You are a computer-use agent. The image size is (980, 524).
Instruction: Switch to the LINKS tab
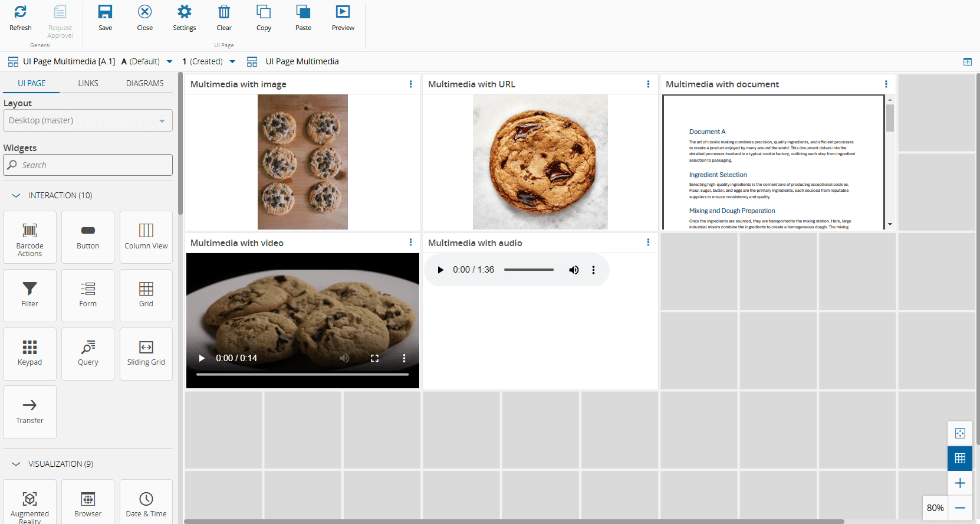tap(88, 83)
